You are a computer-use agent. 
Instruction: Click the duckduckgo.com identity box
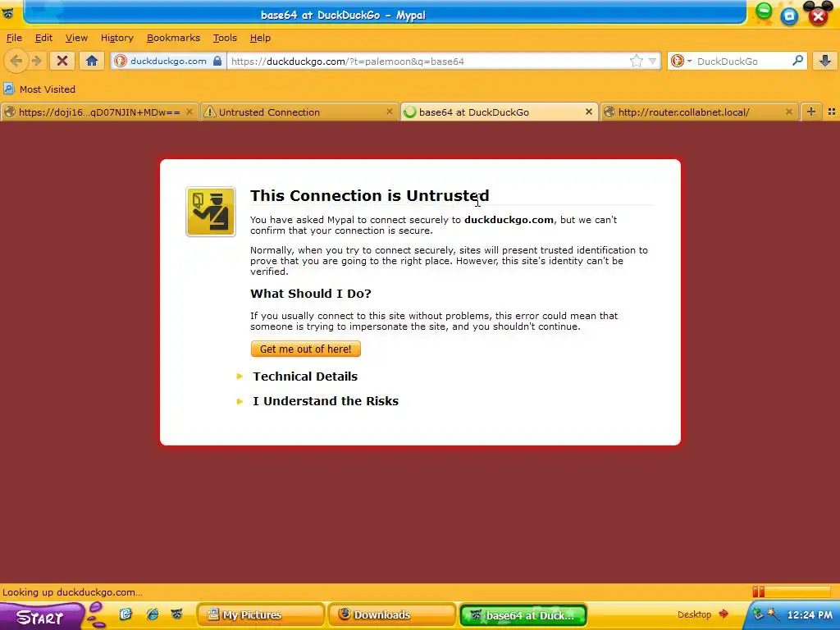coord(168,61)
